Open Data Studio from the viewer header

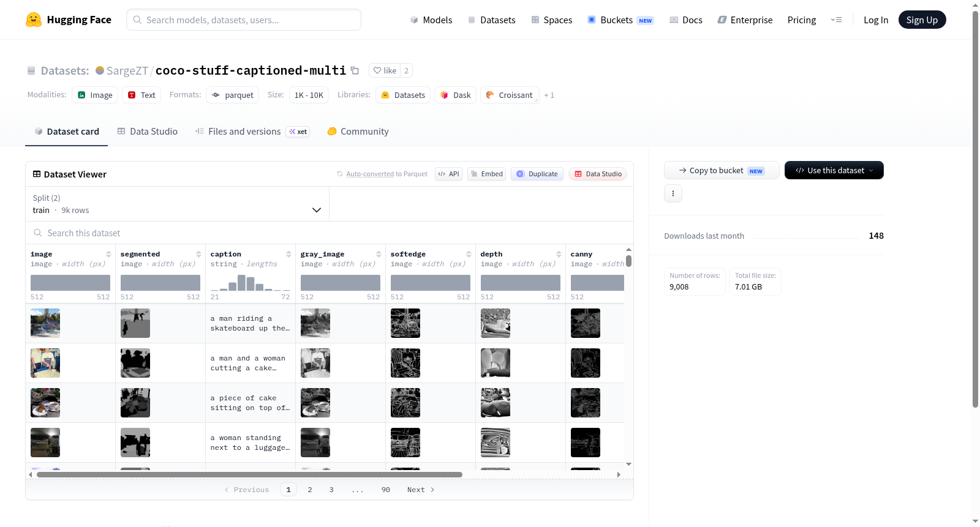pos(598,174)
